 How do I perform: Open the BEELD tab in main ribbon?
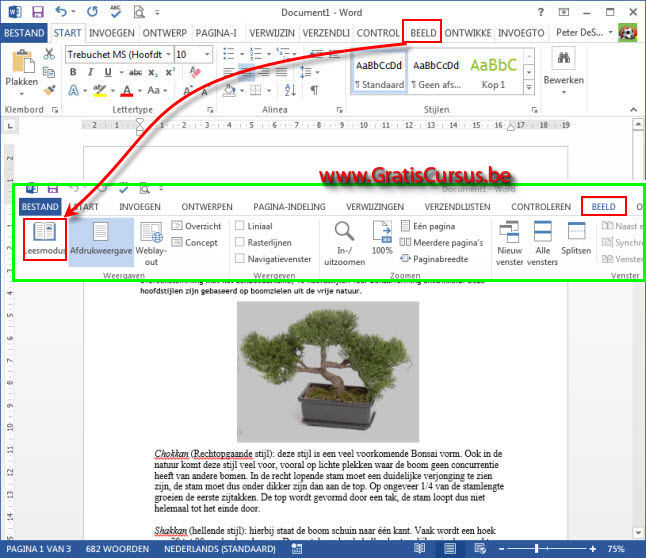[x=423, y=33]
